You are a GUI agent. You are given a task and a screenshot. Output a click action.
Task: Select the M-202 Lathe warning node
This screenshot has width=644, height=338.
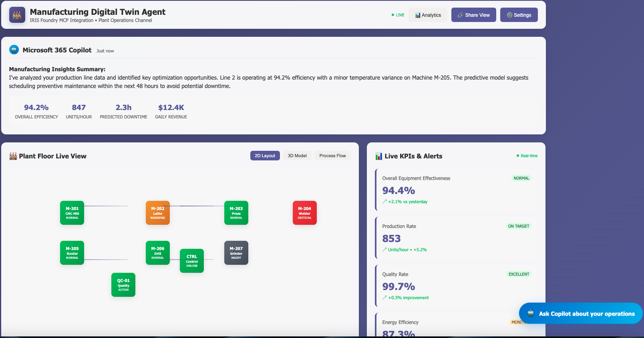158,213
